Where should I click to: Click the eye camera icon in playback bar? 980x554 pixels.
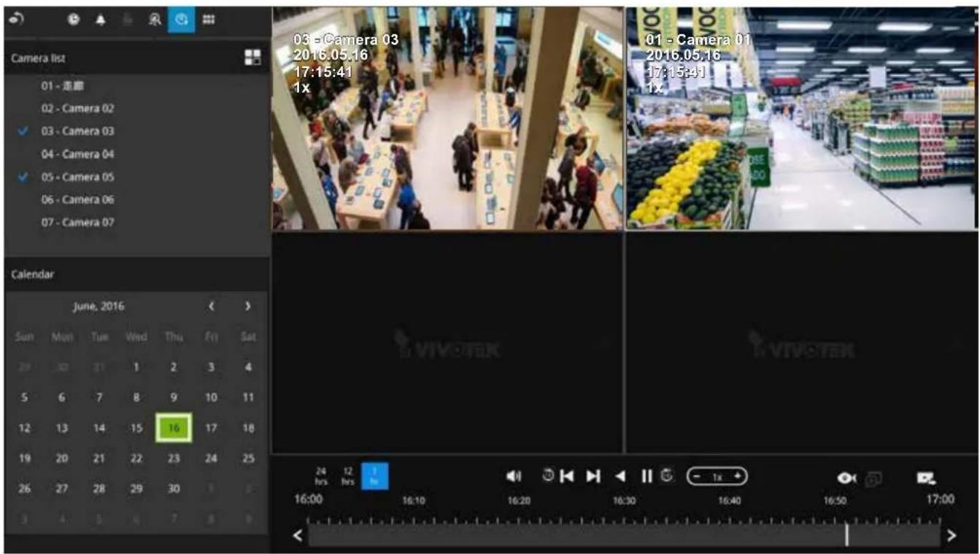pyautogui.click(x=846, y=477)
